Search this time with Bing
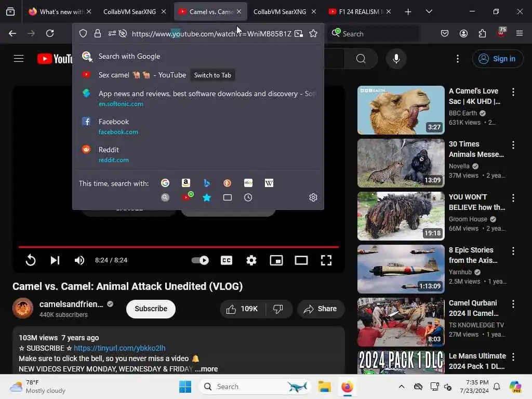 pyautogui.click(x=207, y=183)
